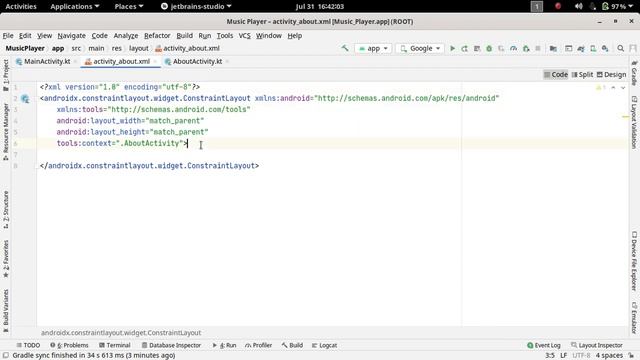Open the Database Inspector tool window
The image size is (640, 360).
pos(171,345)
